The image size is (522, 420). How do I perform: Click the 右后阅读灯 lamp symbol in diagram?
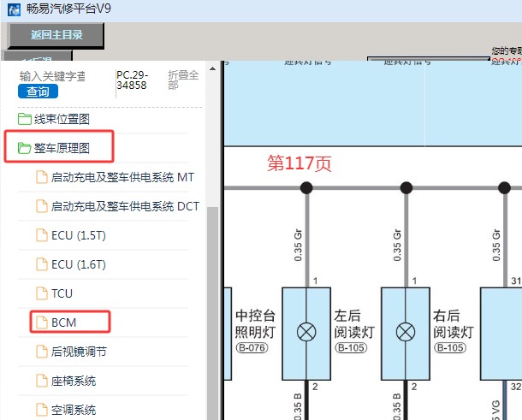pyautogui.click(x=406, y=332)
